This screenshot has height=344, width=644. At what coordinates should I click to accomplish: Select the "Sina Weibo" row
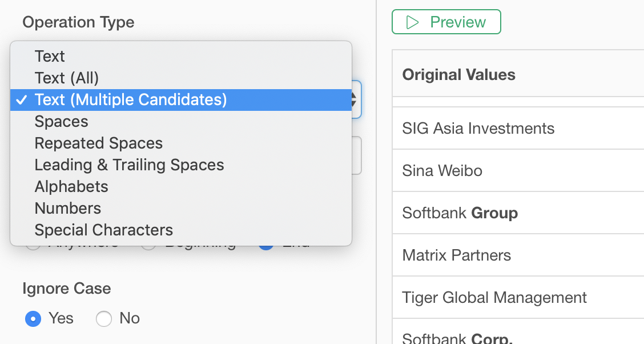[442, 170]
